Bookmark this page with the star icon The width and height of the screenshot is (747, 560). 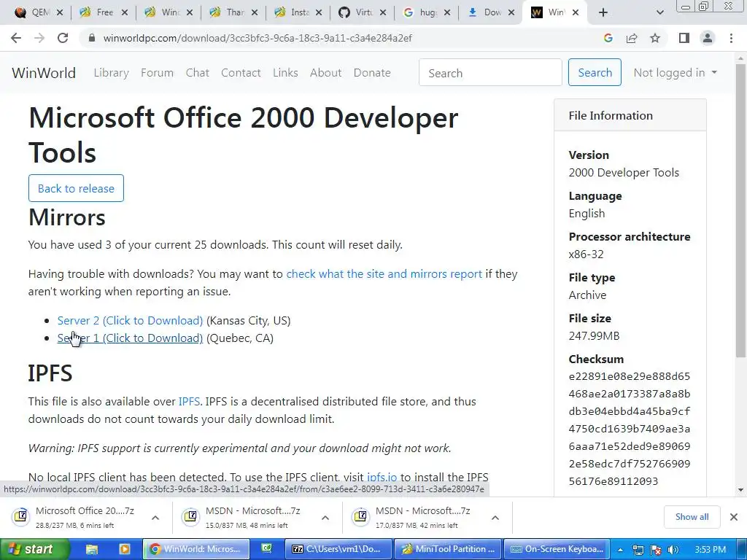coord(655,38)
